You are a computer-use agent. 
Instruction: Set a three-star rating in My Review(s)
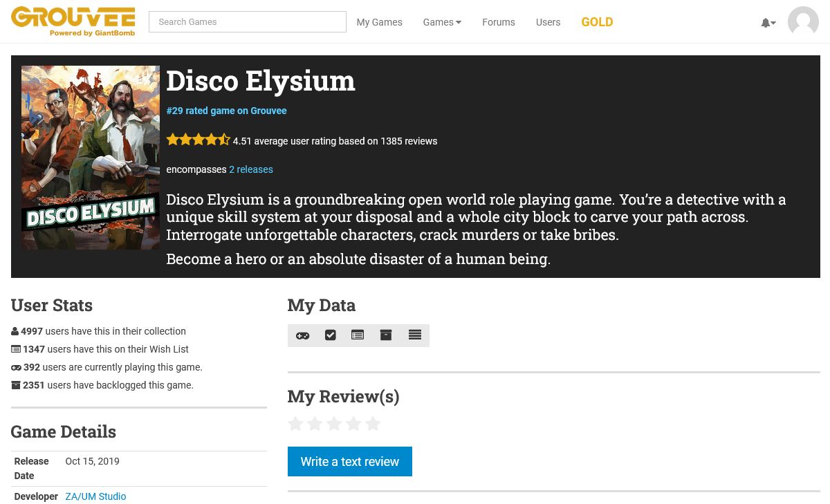tap(334, 424)
